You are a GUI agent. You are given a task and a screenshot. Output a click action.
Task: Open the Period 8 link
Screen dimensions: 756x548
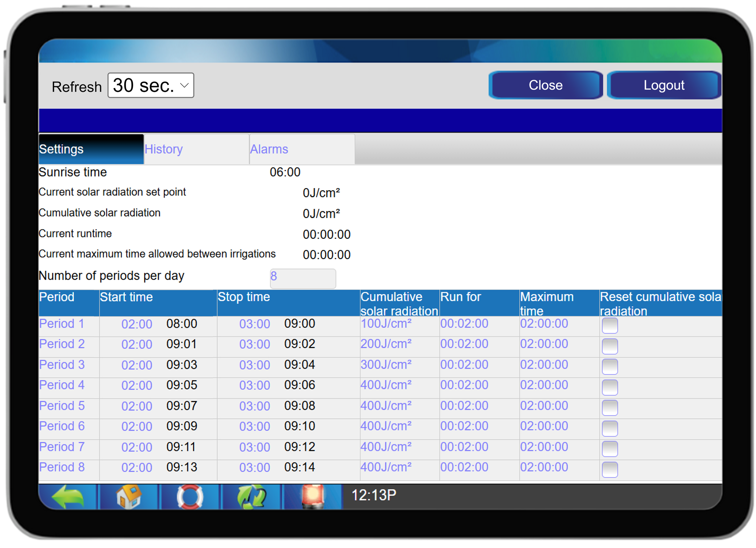[x=62, y=467]
